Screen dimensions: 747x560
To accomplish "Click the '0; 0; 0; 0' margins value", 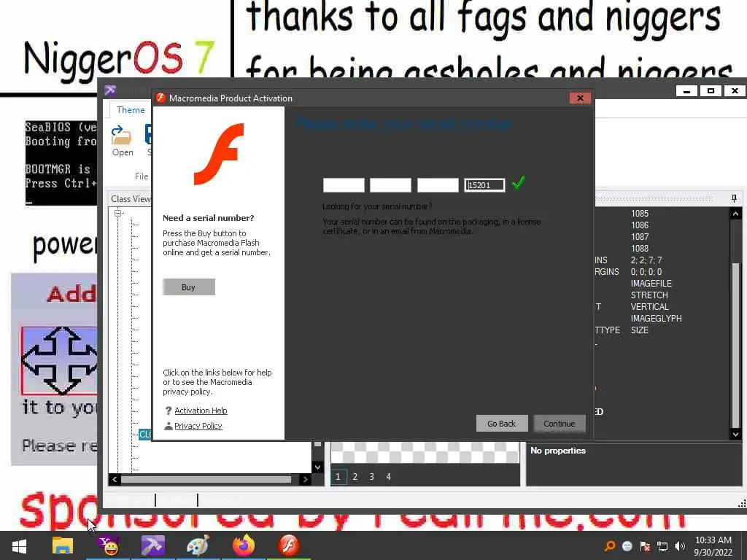I will 646,272.
